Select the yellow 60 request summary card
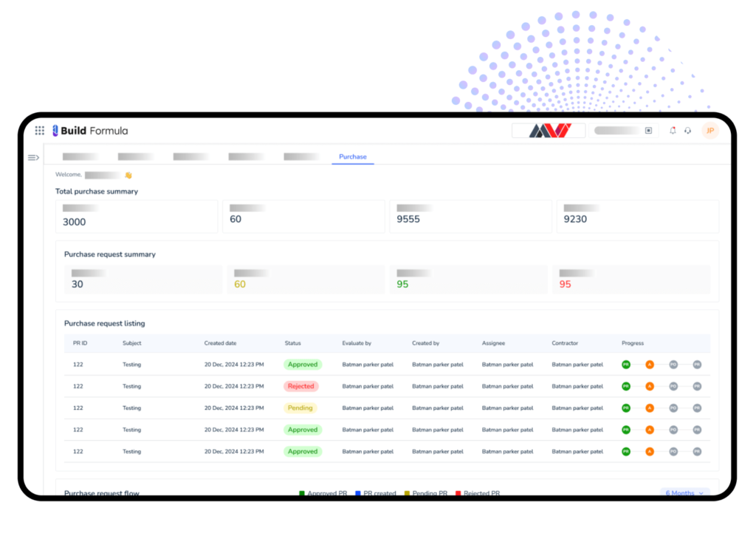The image size is (756, 539). click(306, 279)
